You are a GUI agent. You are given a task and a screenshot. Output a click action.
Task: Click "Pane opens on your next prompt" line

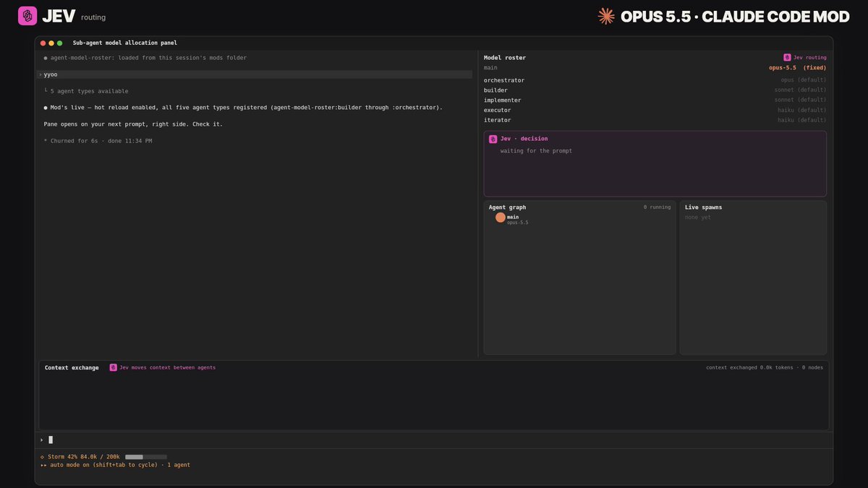pyautogui.click(x=133, y=124)
